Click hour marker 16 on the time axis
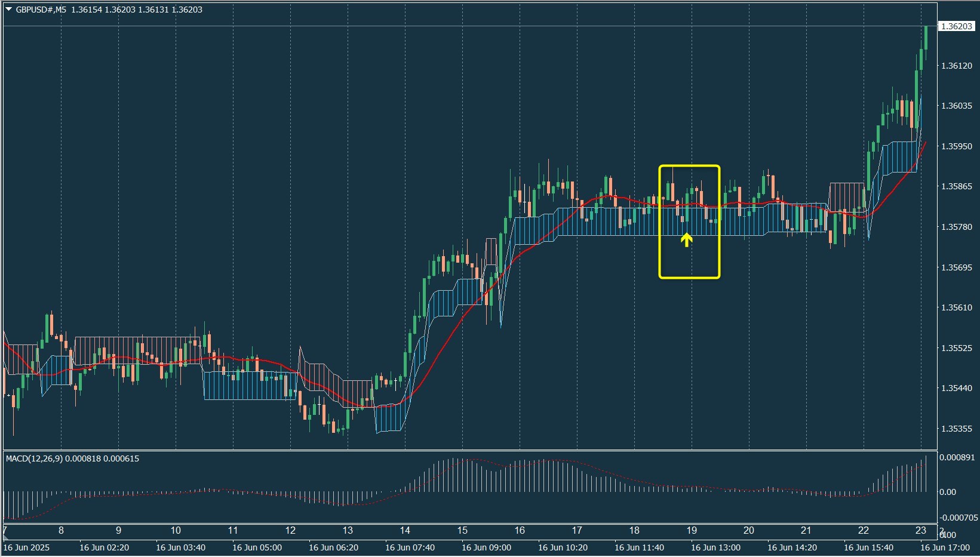The image size is (980, 557). click(x=520, y=530)
